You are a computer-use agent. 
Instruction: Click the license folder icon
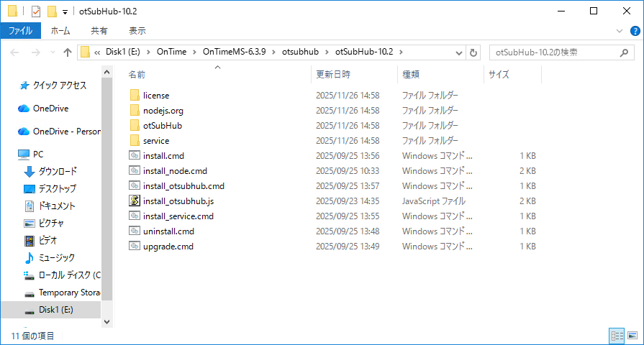[x=134, y=95]
